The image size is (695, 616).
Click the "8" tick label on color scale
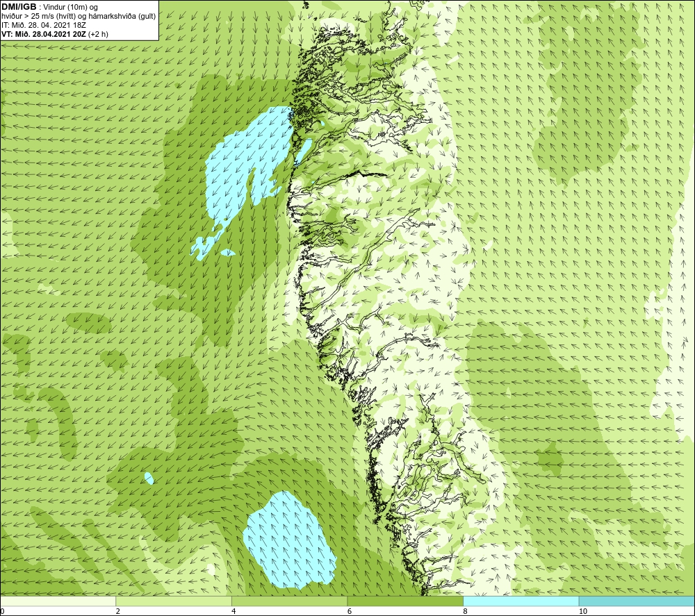click(x=465, y=611)
